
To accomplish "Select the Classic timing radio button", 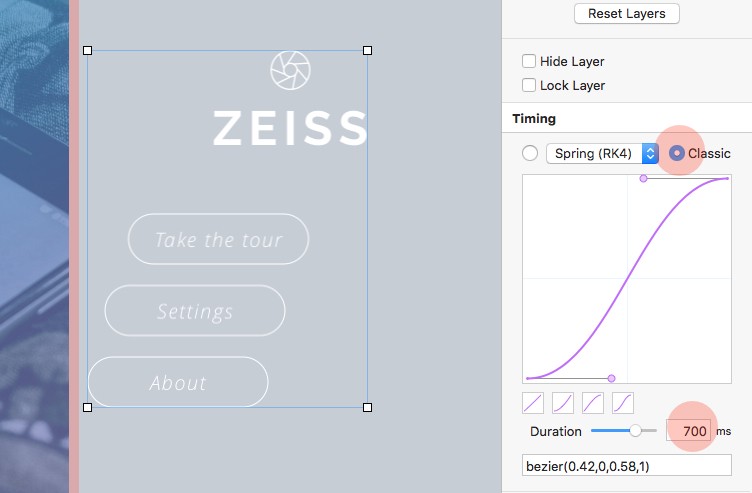I will pyautogui.click(x=677, y=153).
